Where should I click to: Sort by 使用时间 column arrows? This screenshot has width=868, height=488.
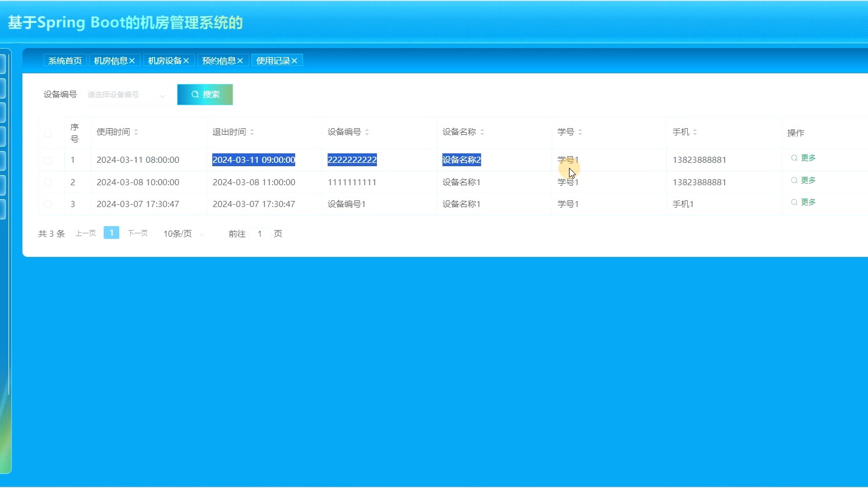(x=136, y=132)
